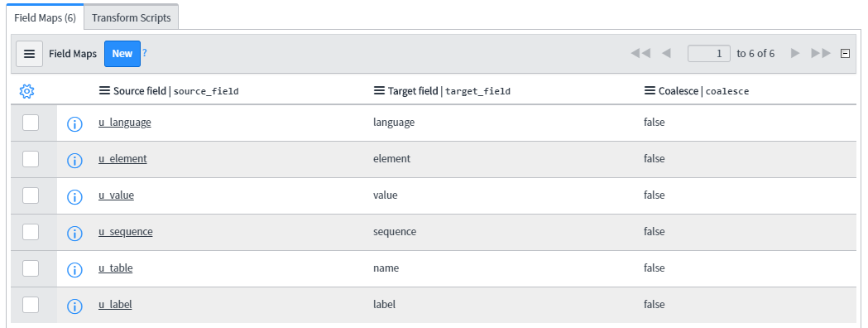Focus the page row number input field
The height and width of the screenshot is (328, 868).
(708, 54)
